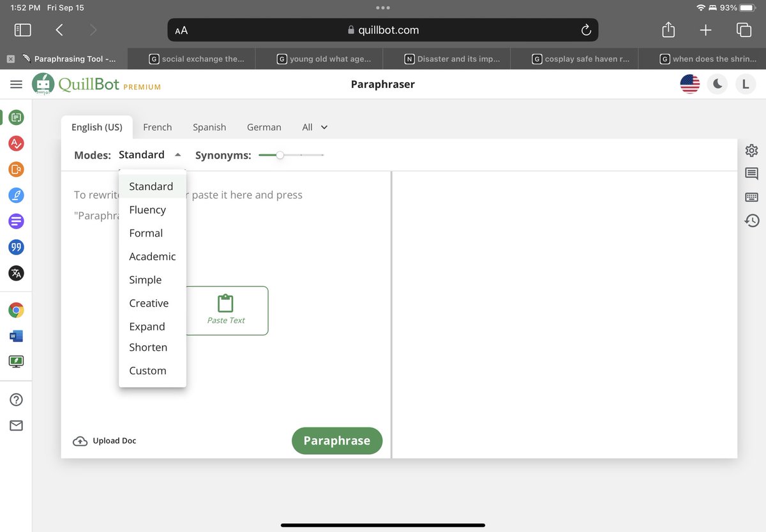Adjust the Synonyms slider handle
Viewport: 766px width, 532px height.
(280, 155)
